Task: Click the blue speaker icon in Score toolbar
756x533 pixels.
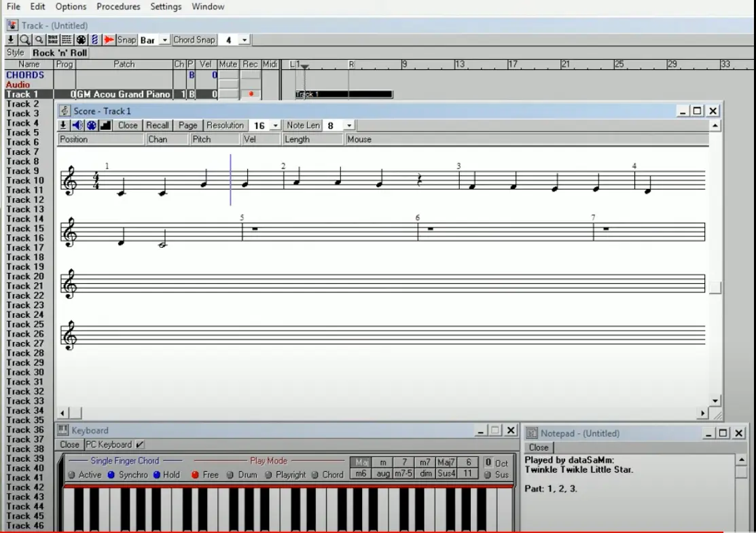Action: (x=77, y=126)
